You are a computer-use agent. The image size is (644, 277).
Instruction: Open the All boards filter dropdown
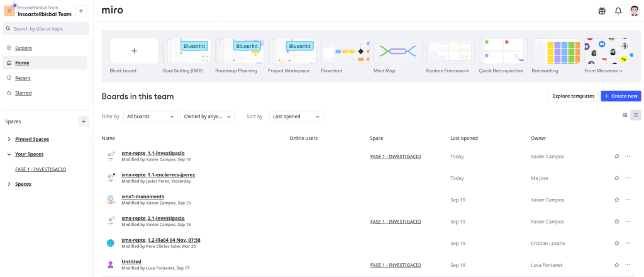(x=150, y=116)
